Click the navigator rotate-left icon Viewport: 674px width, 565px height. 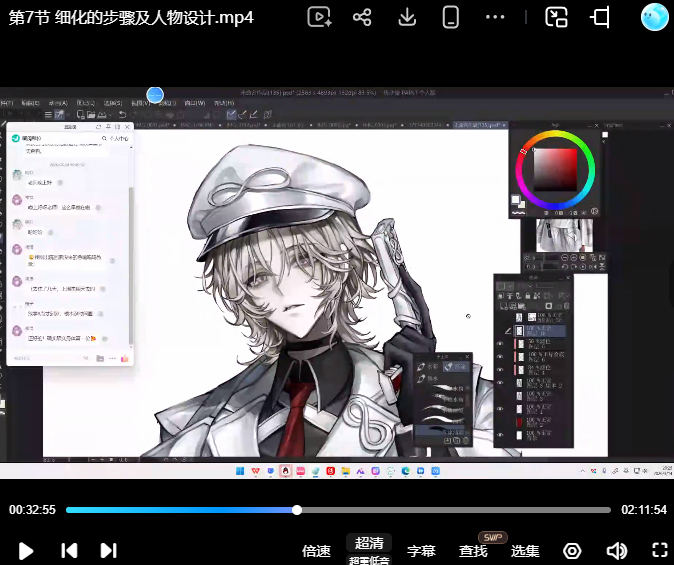[x=564, y=267]
